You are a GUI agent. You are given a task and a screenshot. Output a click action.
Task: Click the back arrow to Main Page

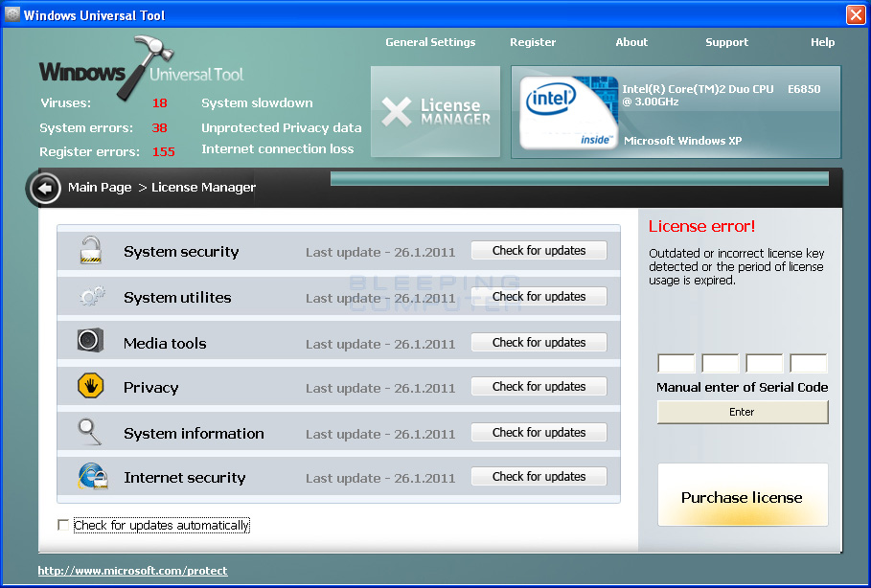pos(44,188)
